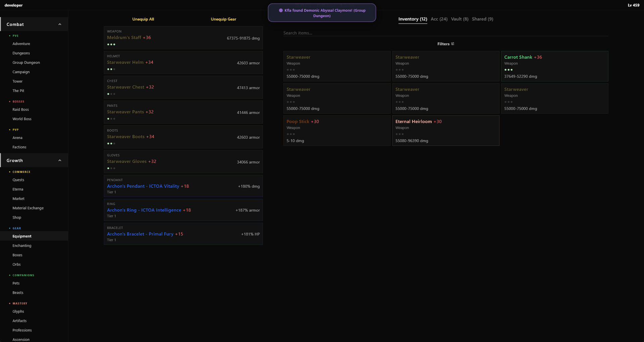Screen dimensions: 644x342
Task: Select Arena under PVP
Action: pos(17,138)
